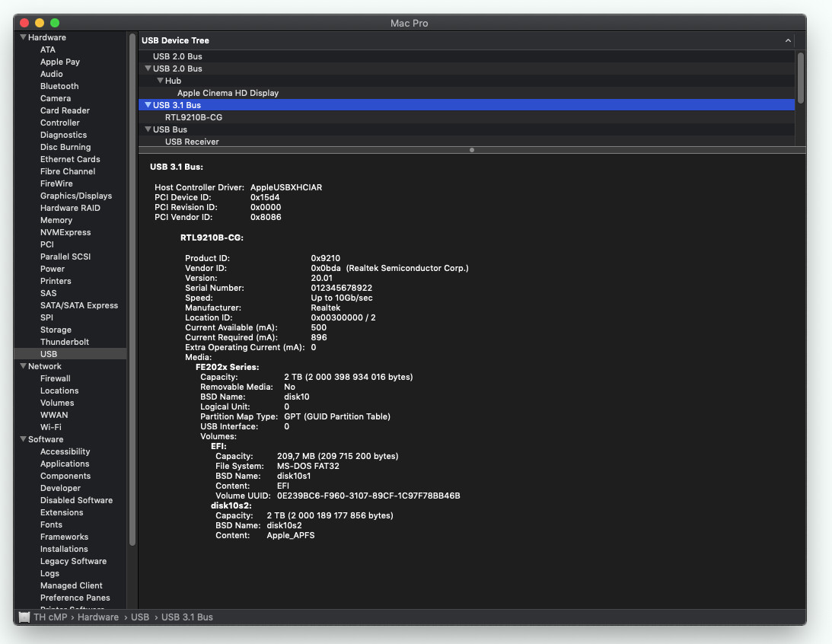Open NVMExpress hardware category

click(x=65, y=232)
